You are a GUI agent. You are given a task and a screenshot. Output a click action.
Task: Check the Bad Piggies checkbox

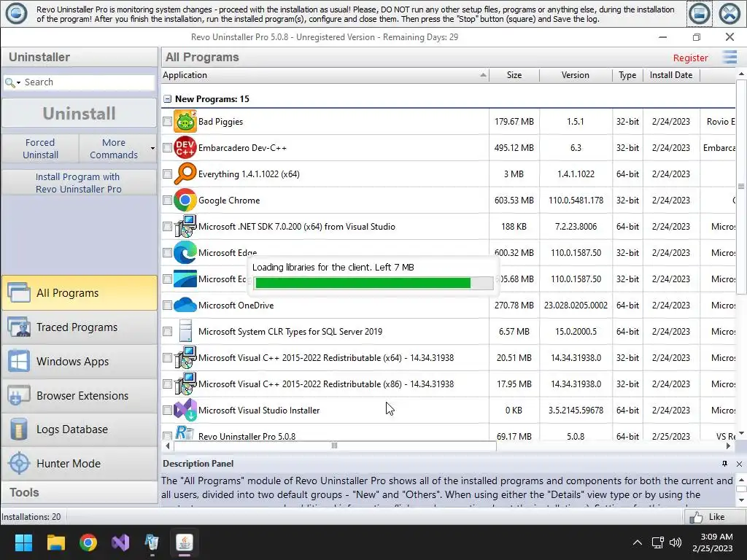point(167,122)
